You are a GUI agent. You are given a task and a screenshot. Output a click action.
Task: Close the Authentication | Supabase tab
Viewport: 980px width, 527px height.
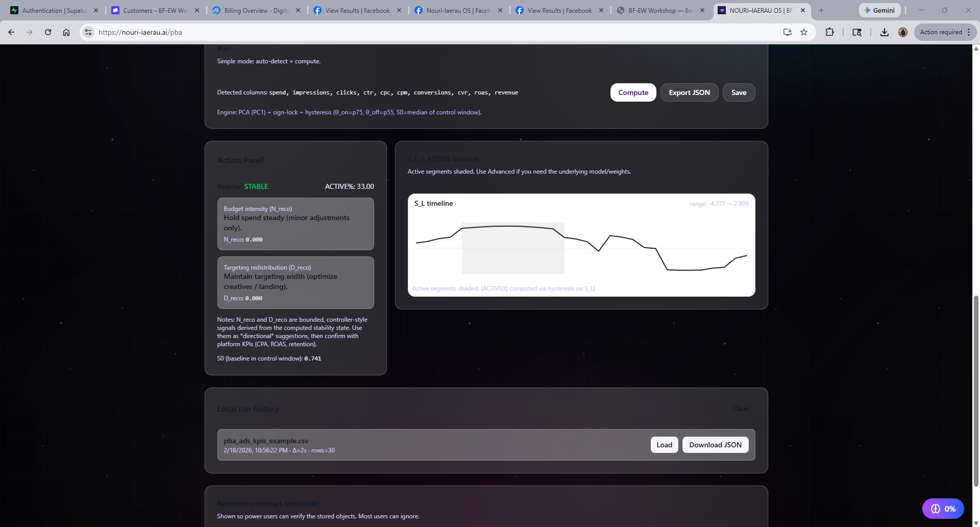click(95, 10)
